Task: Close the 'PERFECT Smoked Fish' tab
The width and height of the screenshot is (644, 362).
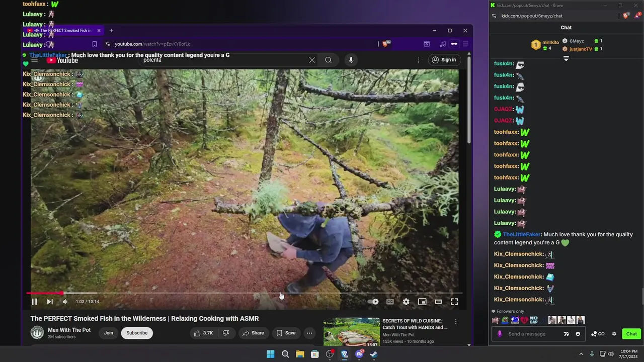Action: [99, 31]
